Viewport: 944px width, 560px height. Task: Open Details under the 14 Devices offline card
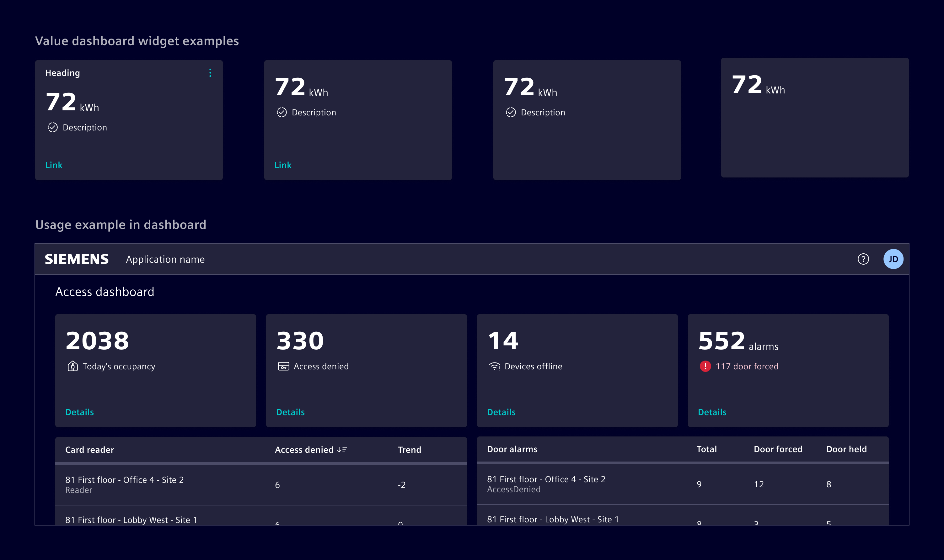point(501,412)
